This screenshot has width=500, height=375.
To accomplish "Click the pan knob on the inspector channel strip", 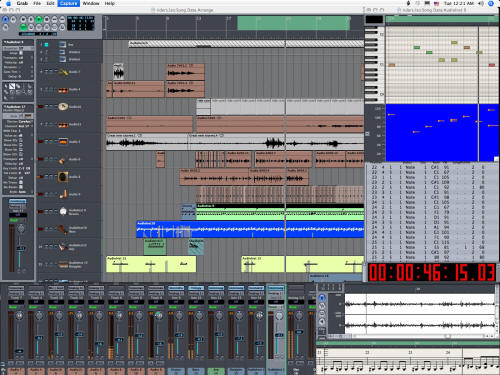I will tap(21, 229).
